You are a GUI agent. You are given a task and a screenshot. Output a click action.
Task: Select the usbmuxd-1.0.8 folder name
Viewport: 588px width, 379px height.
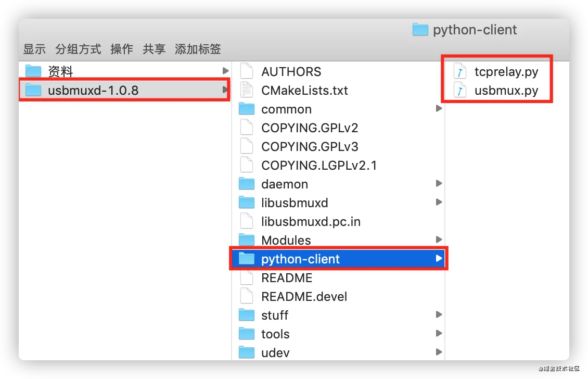(93, 90)
